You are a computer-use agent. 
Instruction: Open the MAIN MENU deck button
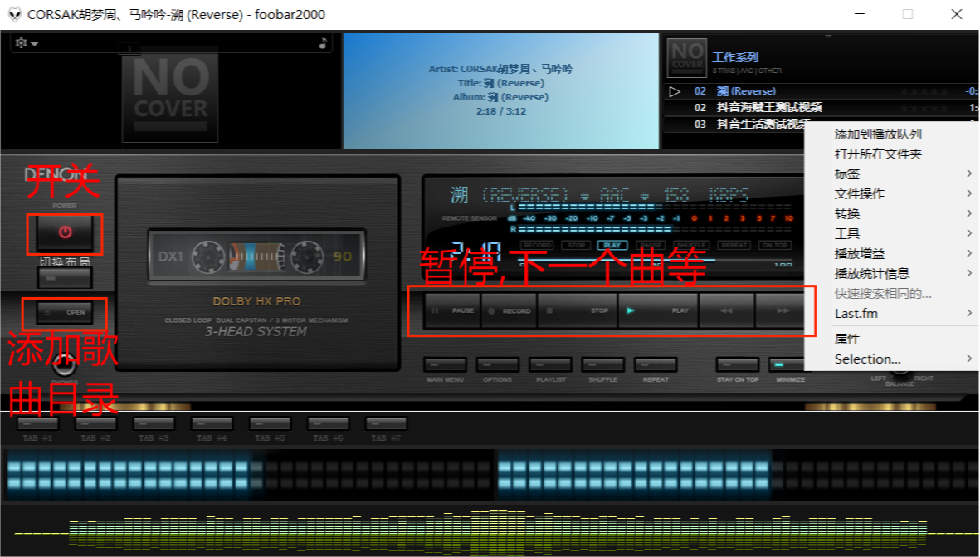point(445,364)
